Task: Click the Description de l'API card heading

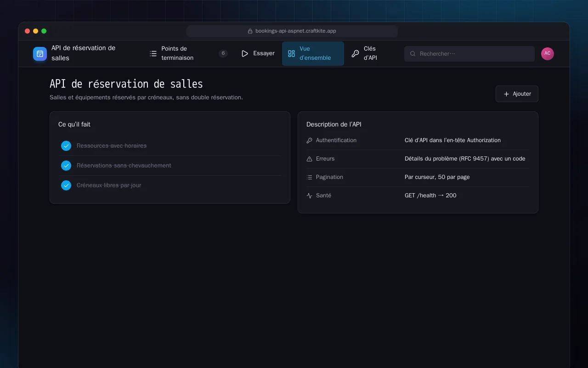Action: (x=334, y=124)
